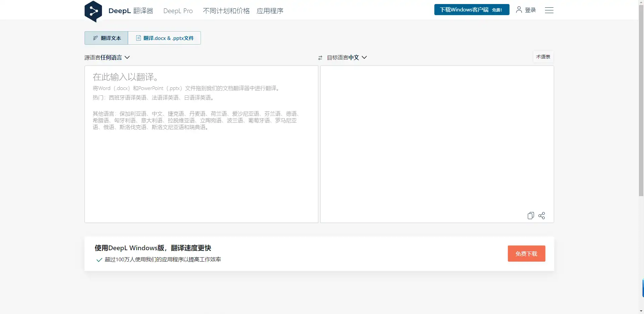The image size is (644, 314).
Task: Click the DeepL hexagon logo
Action: [93, 11]
